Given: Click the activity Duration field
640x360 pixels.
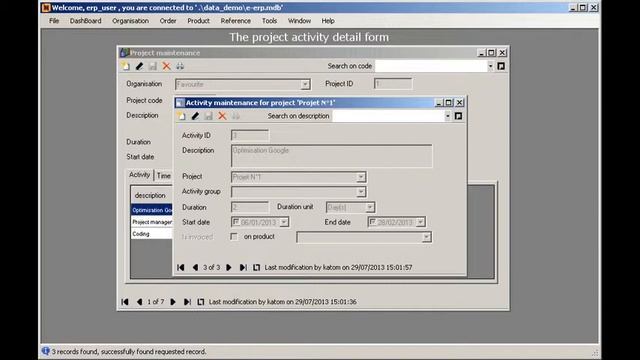Looking at the screenshot, I should click(x=250, y=207).
